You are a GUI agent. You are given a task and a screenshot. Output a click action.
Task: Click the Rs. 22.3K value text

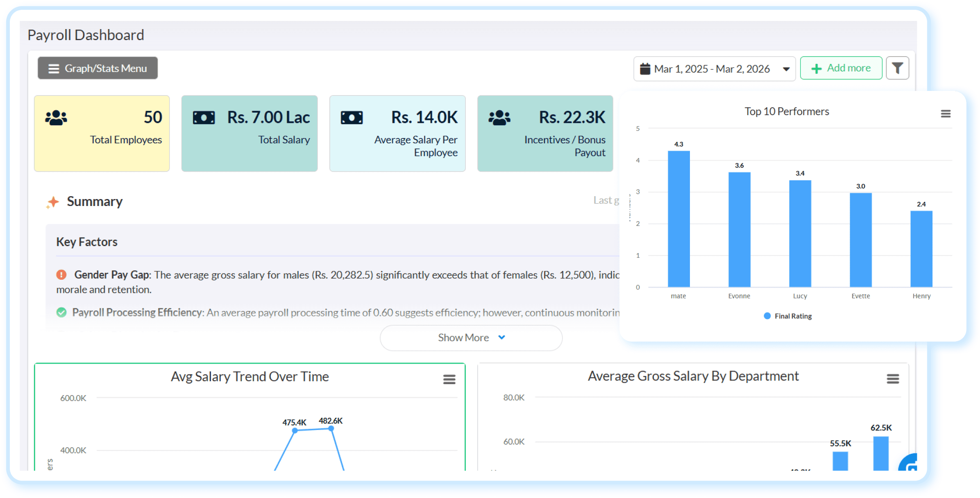click(x=572, y=118)
